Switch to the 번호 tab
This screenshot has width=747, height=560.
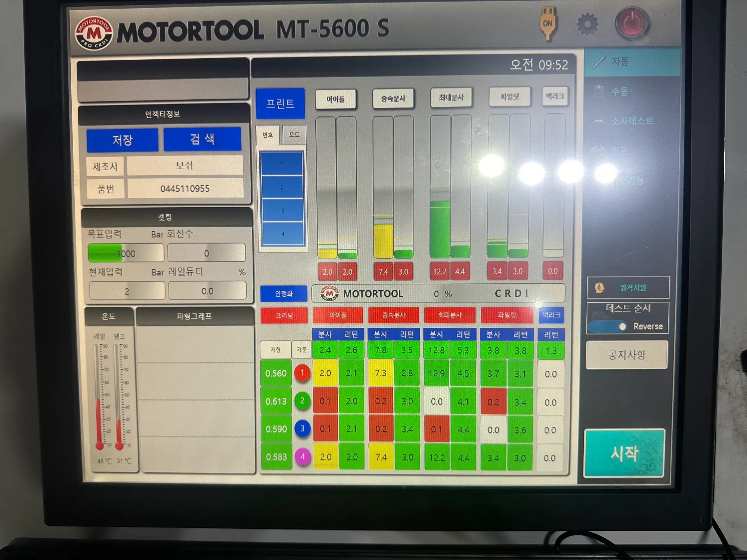coord(267,135)
